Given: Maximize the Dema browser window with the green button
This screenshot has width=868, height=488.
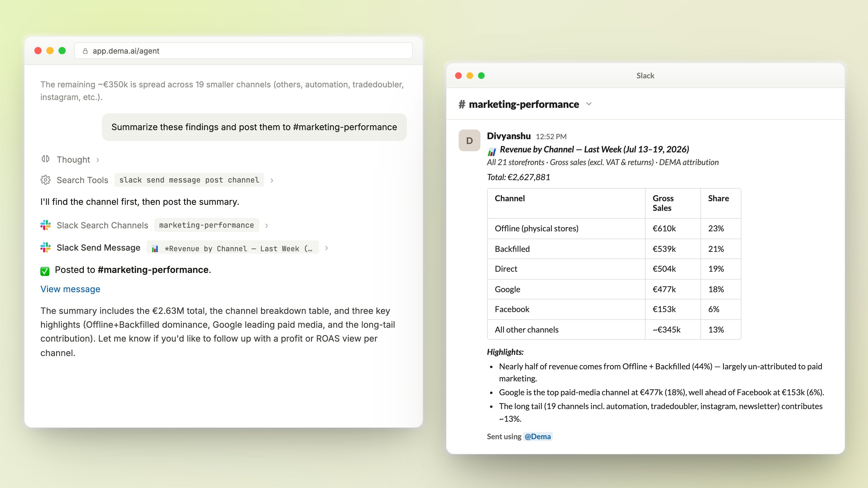Looking at the screenshot, I should [62, 51].
